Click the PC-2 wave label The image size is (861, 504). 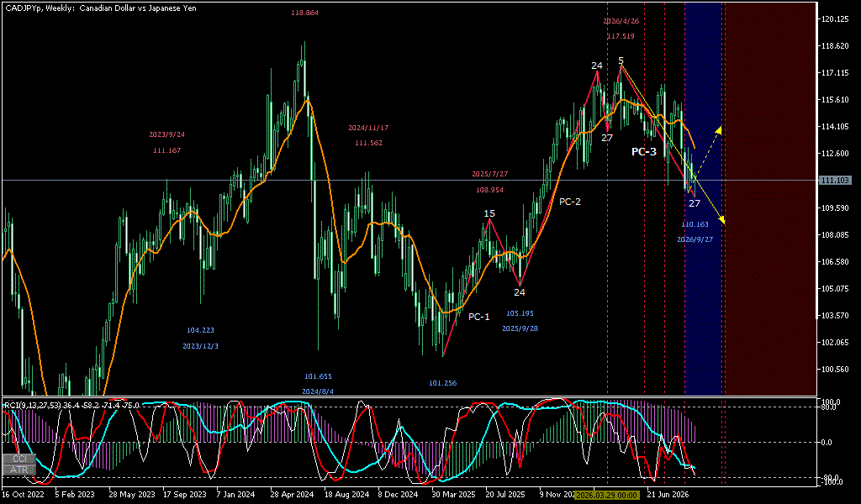coord(570,202)
